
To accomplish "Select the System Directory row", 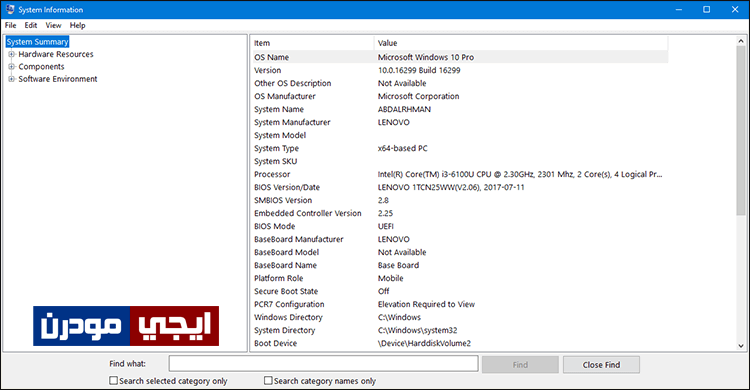I will pyautogui.click(x=460, y=330).
